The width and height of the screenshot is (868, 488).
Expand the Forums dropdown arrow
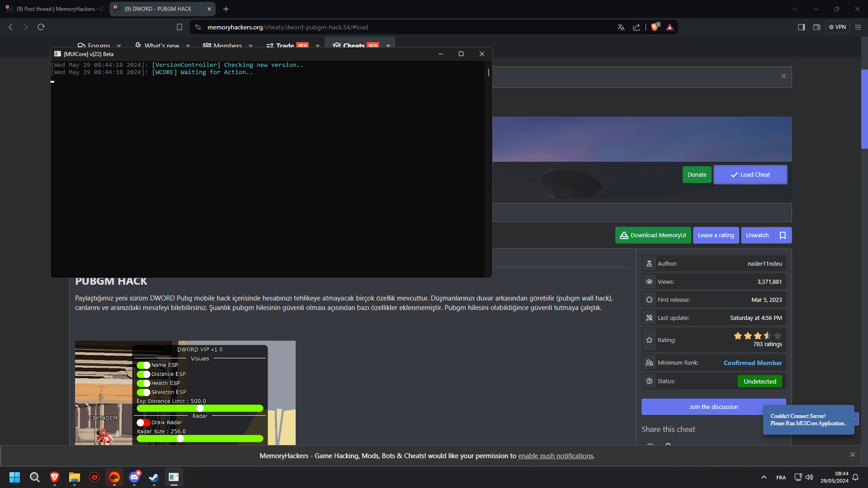pyautogui.click(x=119, y=46)
